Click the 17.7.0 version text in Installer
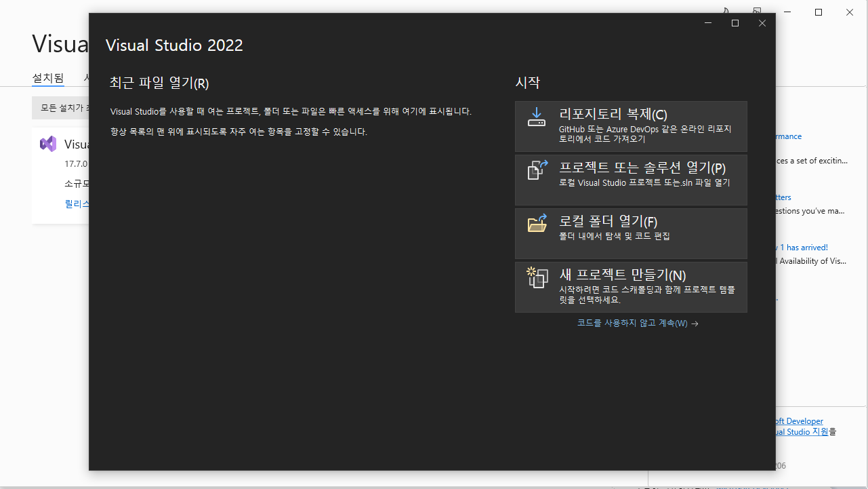The width and height of the screenshot is (868, 489). (x=76, y=163)
